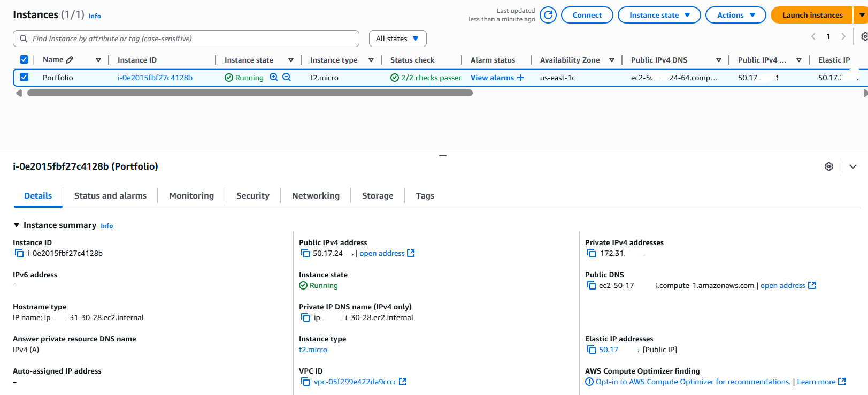Click Info link beside Instance summary
Screen dimensions: 868x395
pyautogui.click(x=107, y=226)
